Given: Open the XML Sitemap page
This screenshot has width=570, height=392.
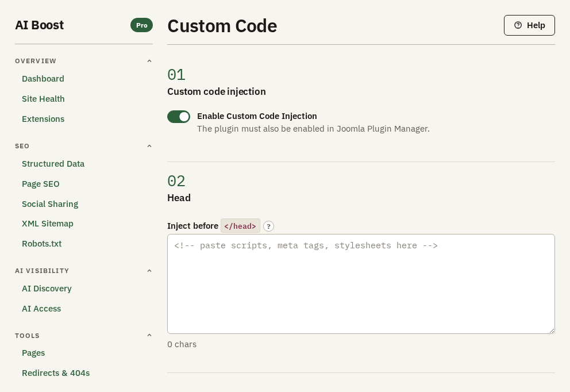Looking at the screenshot, I should 47,224.
